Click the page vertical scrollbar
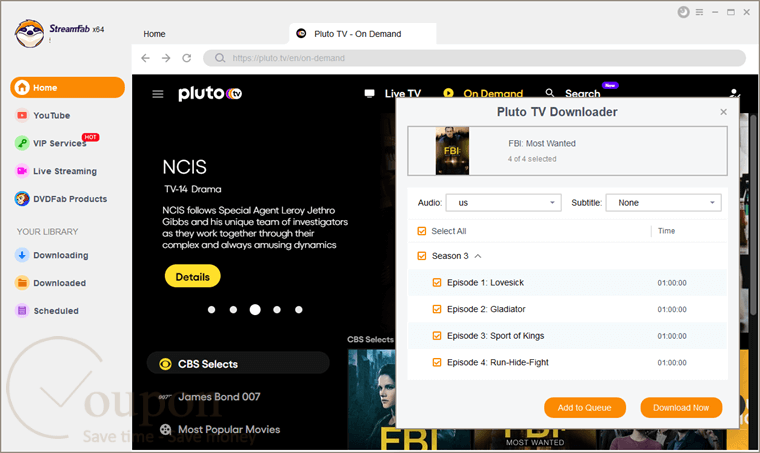 click(x=753, y=216)
